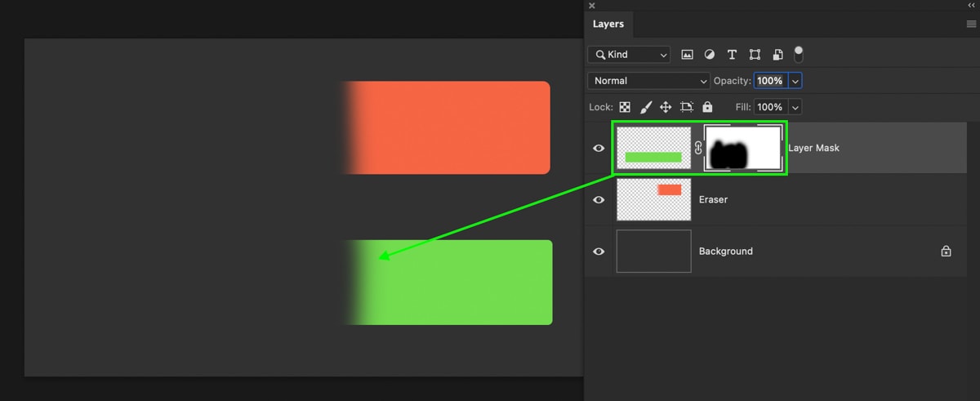
Task: Filter layers by pixel layer icon
Action: coord(687,55)
